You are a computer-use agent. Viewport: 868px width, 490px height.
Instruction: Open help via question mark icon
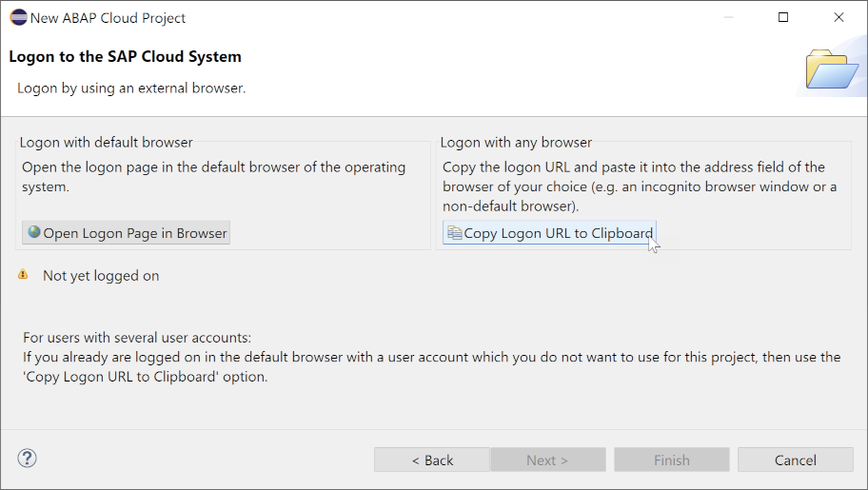tap(27, 459)
